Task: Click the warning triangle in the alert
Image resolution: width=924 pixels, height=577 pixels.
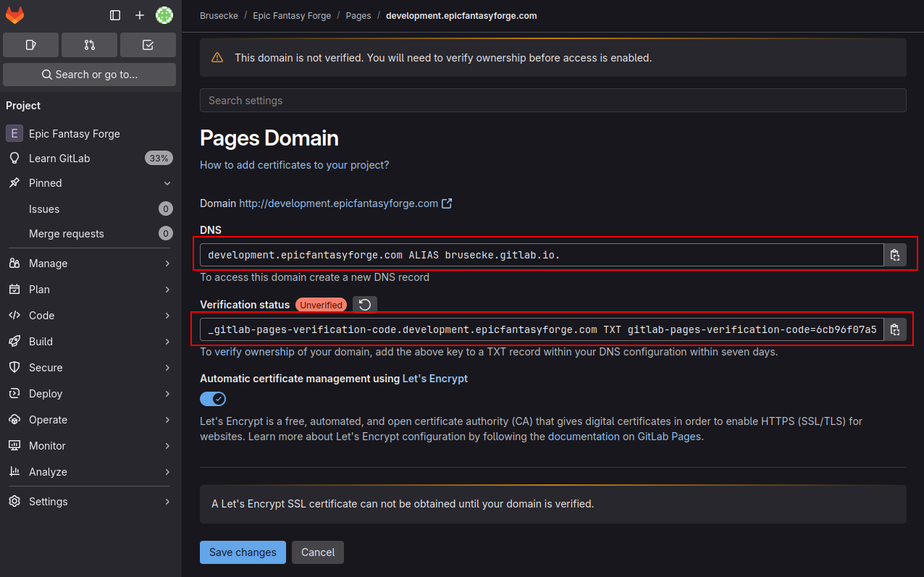Action: [x=217, y=58]
